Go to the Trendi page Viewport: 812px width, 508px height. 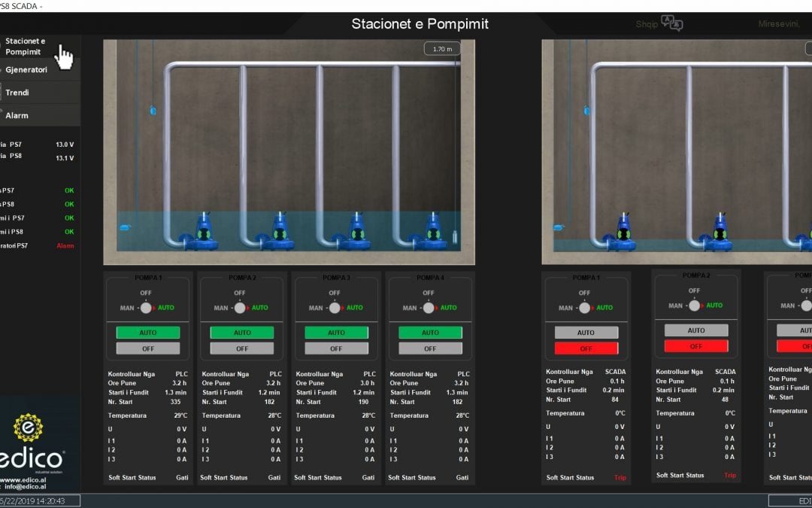pos(17,93)
